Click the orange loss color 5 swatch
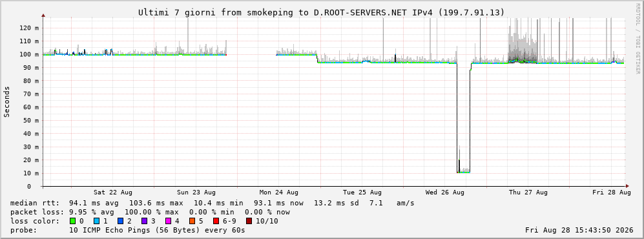The image size is (644, 239). [x=192, y=221]
